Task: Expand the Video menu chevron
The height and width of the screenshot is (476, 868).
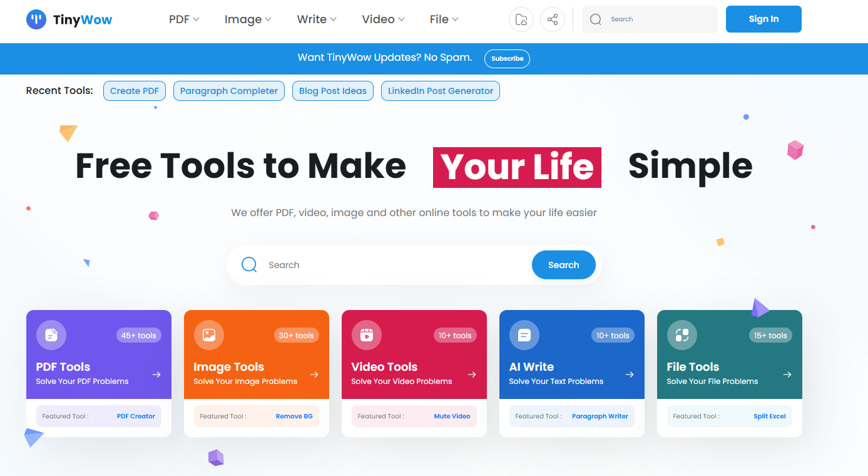Action: point(401,19)
